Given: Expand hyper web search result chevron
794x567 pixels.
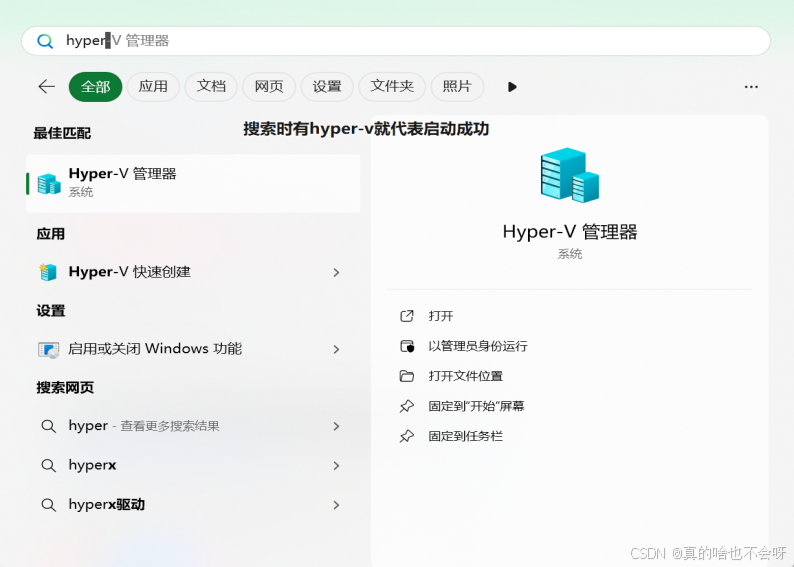Looking at the screenshot, I should (336, 426).
